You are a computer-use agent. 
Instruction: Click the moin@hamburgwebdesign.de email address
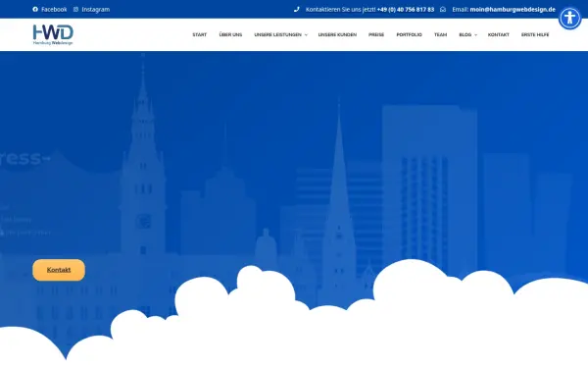(513, 9)
